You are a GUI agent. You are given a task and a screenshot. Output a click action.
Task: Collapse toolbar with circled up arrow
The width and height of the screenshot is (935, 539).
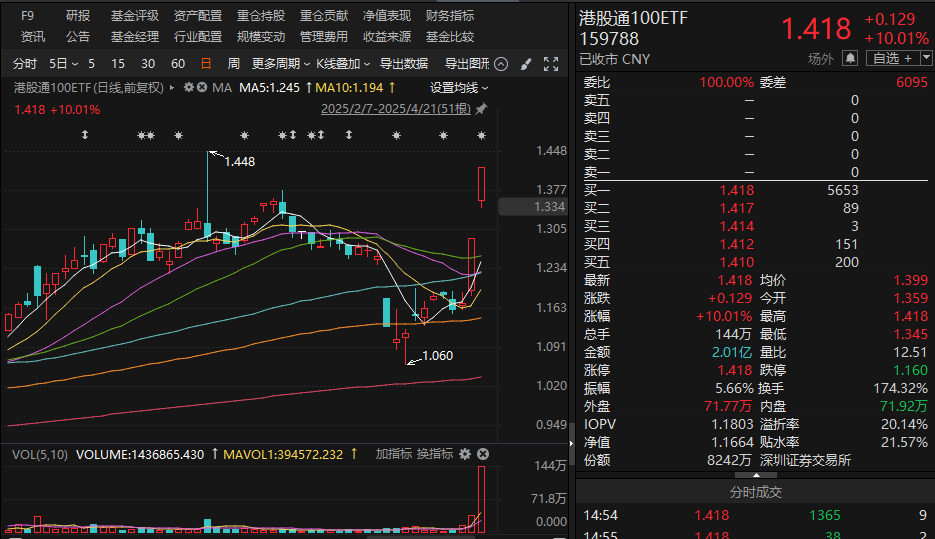point(501,64)
